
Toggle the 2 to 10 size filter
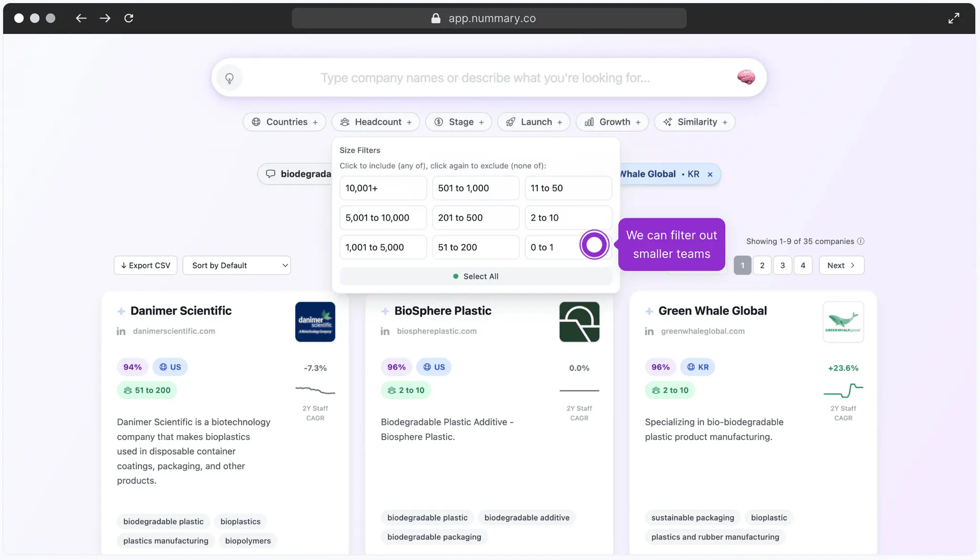click(568, 218)
